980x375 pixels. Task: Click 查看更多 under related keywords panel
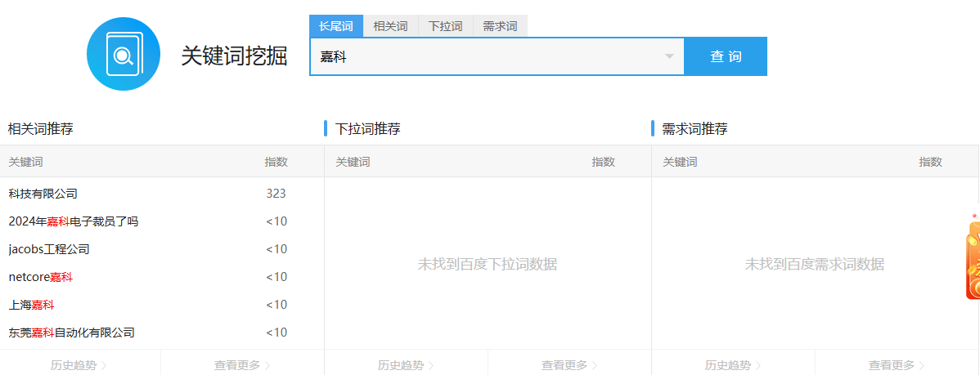(242, 365)
